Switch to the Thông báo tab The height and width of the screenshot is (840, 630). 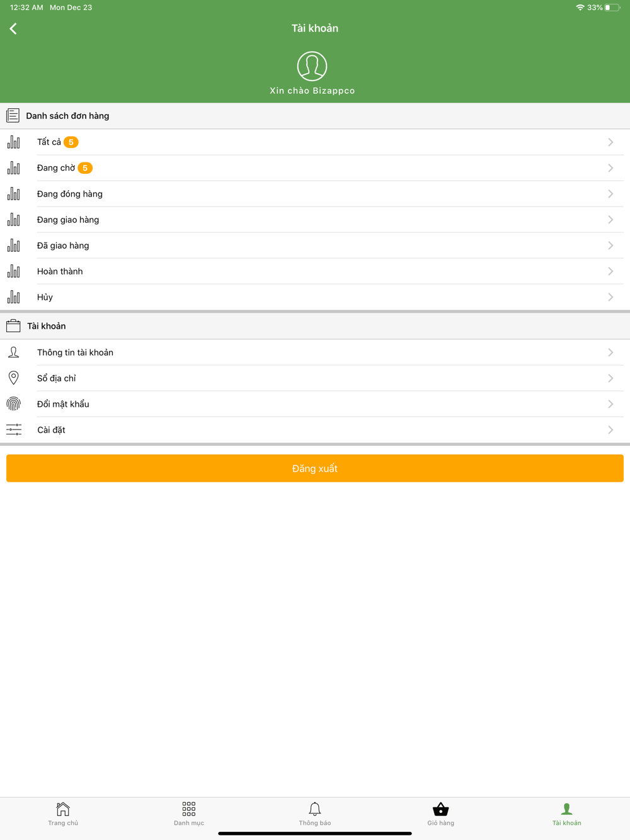pyautogui.click(x=315, y=814)
